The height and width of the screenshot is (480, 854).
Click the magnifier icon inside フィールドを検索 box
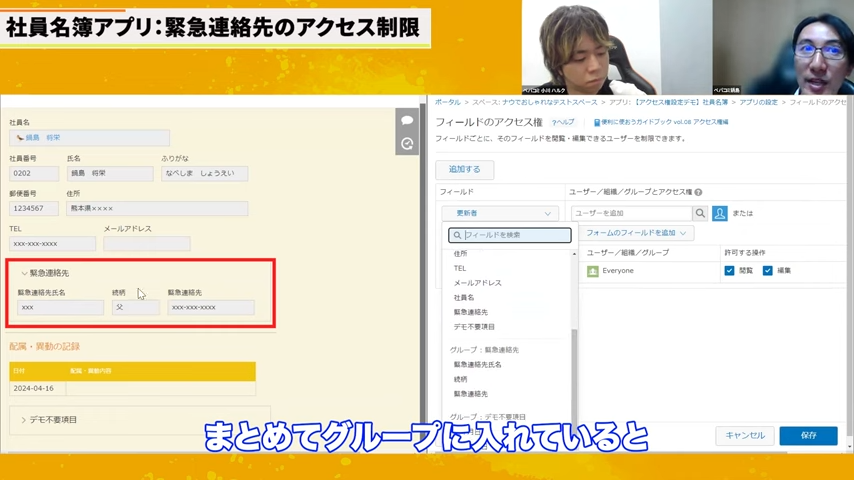pyautogui.click(x=458, y=235)
